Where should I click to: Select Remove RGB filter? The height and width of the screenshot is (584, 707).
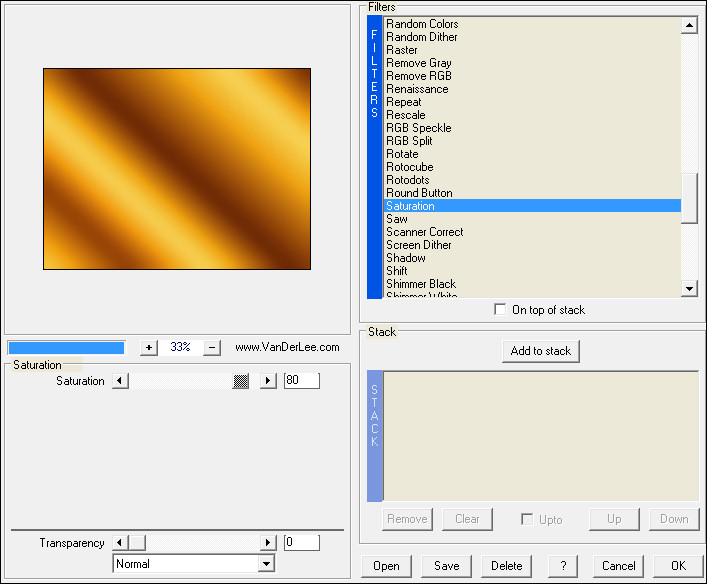(x=533, y=76)
